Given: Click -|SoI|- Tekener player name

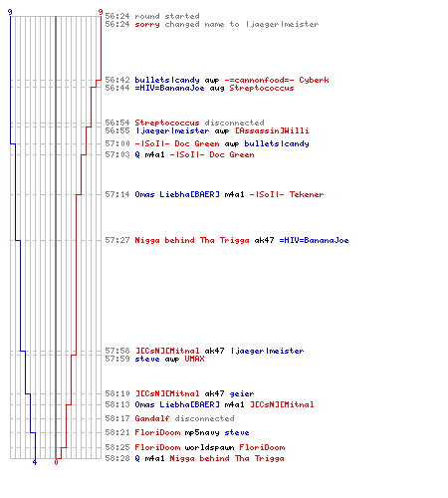Looking at the screenshot, I should (x=287, y=194).
